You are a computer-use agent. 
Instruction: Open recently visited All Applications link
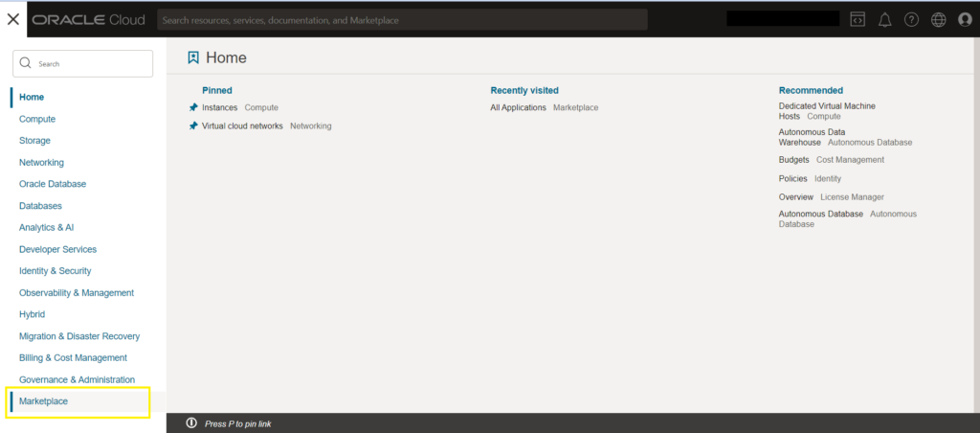pos(518,107)
